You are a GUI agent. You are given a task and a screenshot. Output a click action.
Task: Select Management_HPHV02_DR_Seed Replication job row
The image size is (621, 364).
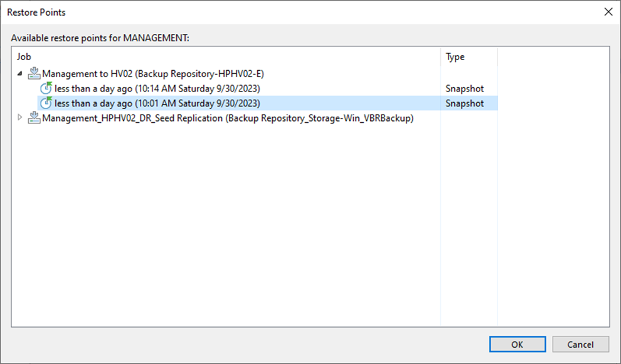(228, 118)
